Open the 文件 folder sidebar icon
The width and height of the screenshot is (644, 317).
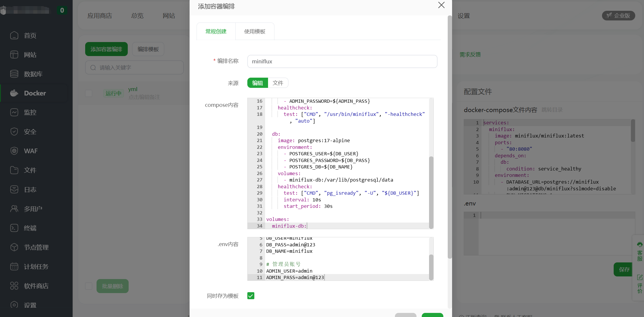(x=14, y=170)
